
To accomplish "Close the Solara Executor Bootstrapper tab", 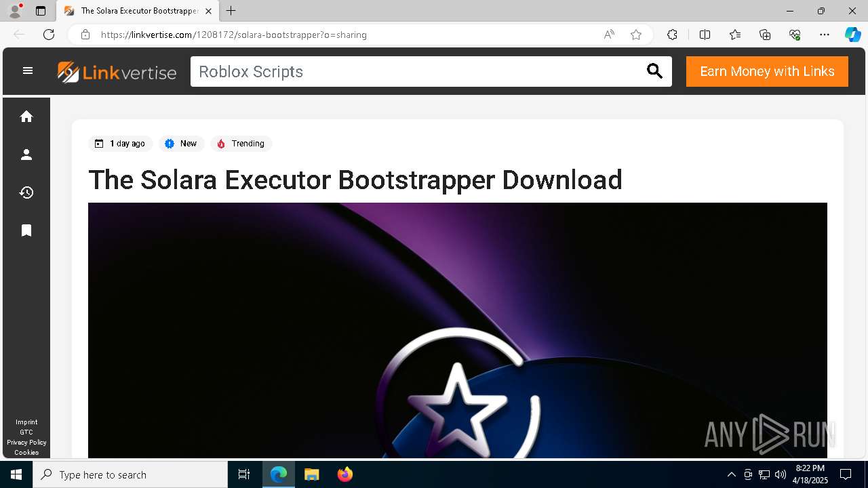I will click(x=209, y=11).
